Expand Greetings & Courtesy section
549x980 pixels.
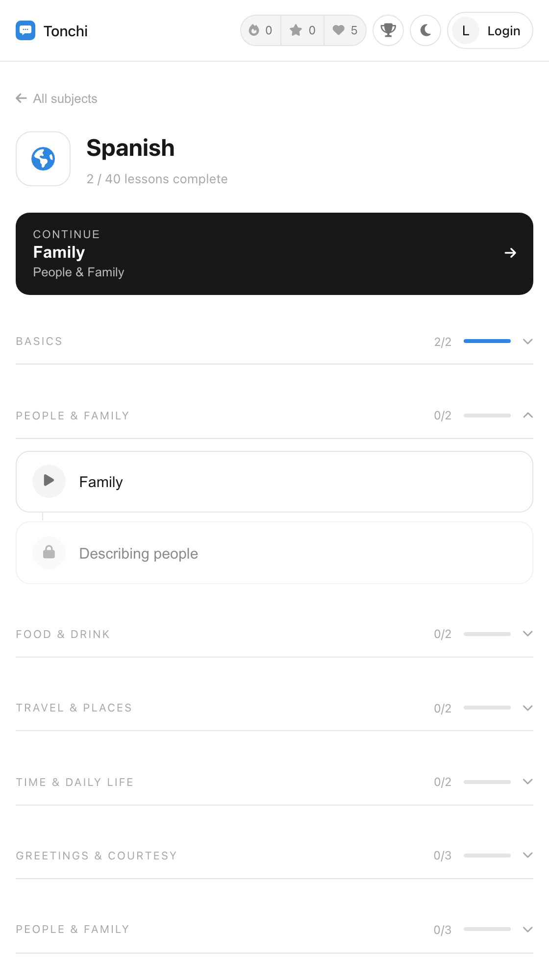(274, 856)
